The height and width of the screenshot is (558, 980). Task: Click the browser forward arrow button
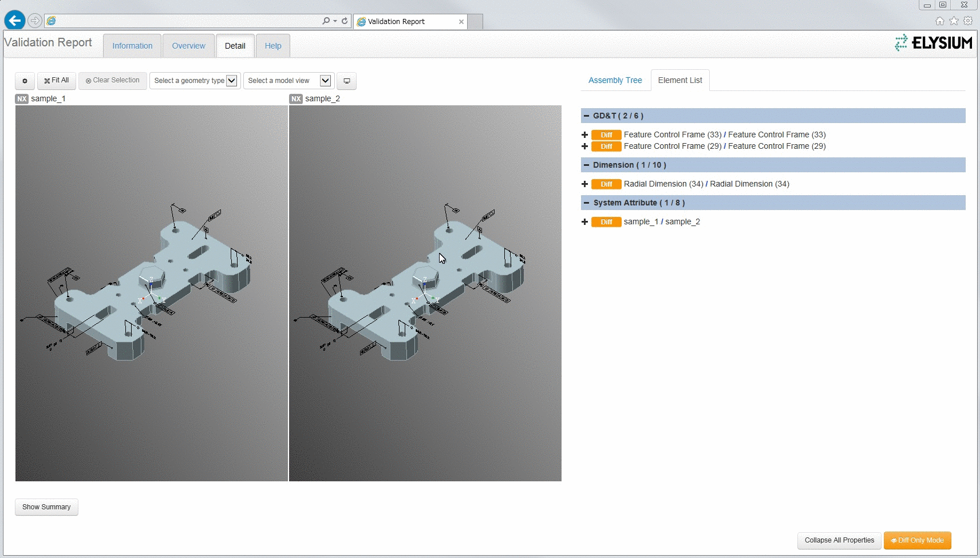pyautogui.click(x=35, y=21)
